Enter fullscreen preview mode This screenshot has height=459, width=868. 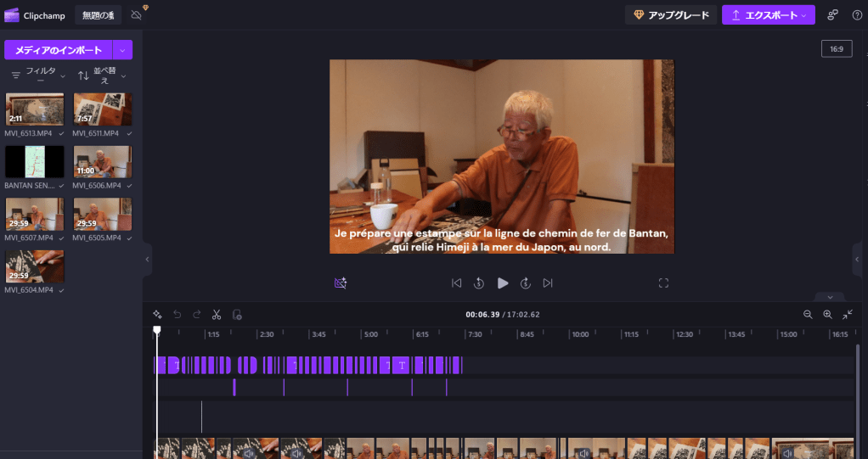664,283
